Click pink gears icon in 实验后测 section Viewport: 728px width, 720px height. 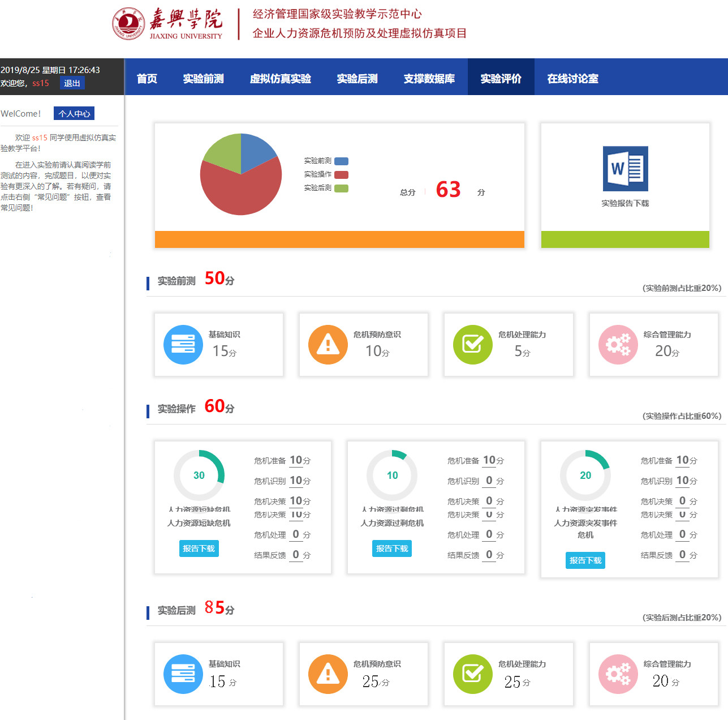618,674
